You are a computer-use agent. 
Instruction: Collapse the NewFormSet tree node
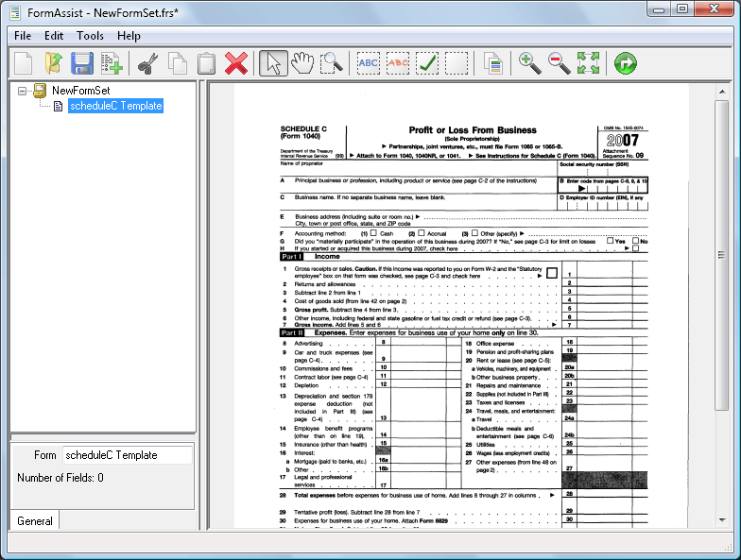click(x=22, y=91)
